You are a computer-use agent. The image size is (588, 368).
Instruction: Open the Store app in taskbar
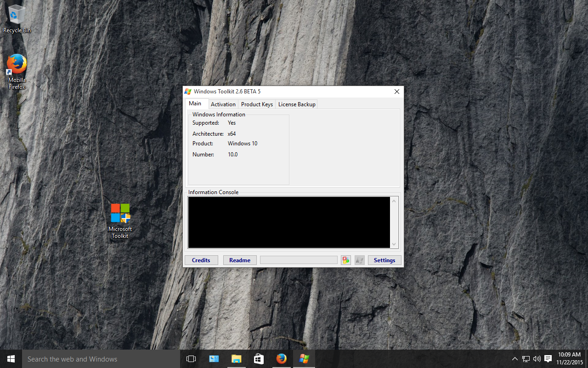(x=259, y=359)
